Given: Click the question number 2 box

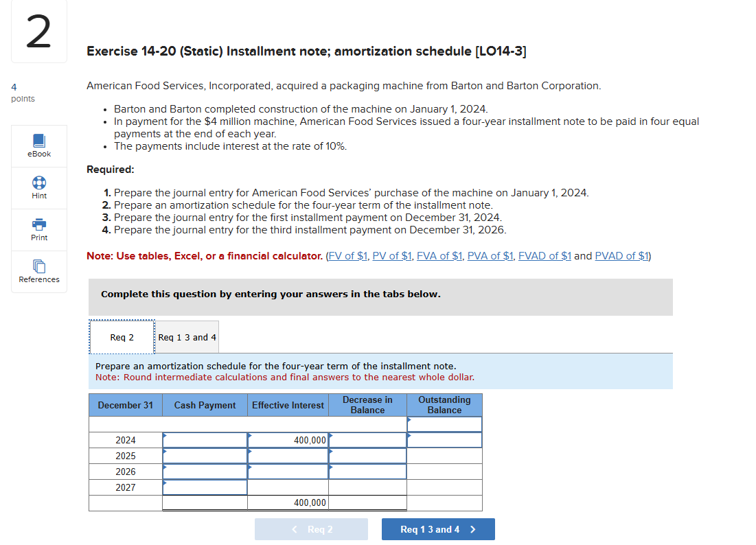Looking at the screenshot, I should (38, 31).
